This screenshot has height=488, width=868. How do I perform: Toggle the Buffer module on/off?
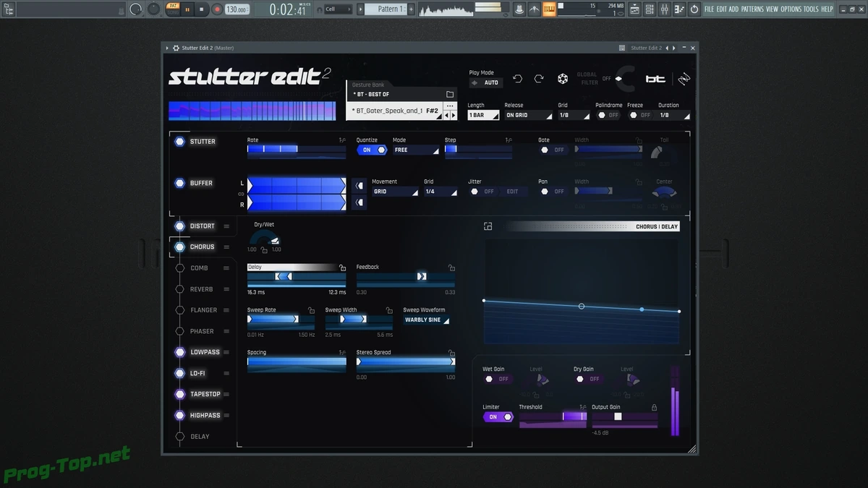click(x=179, y=184)
